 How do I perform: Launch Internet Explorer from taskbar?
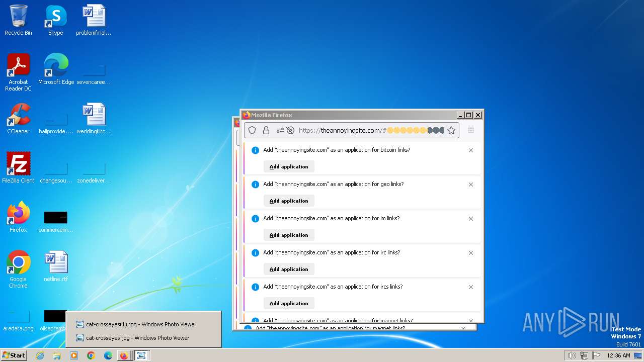pos(40,355)
